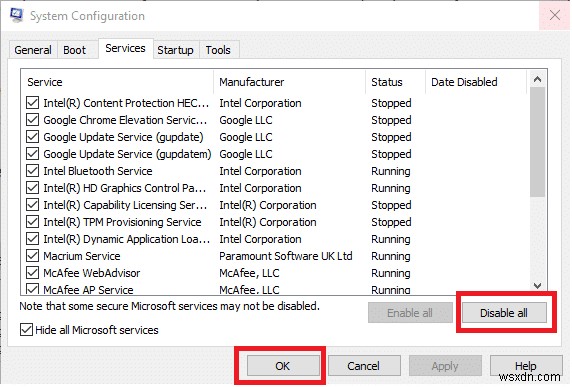Image resolution: width=572 pixels, height=387 pixels.
Task: Click the services list scrollbar thumb
Action: (x=537, y=142)
